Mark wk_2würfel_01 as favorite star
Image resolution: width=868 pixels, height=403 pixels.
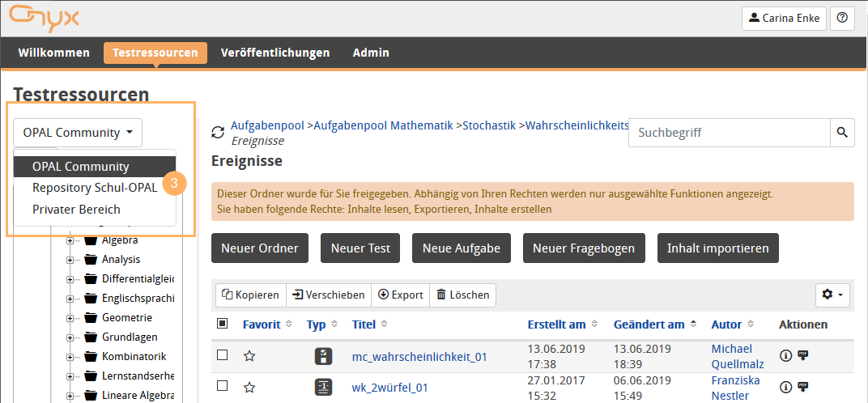point(249,386)
